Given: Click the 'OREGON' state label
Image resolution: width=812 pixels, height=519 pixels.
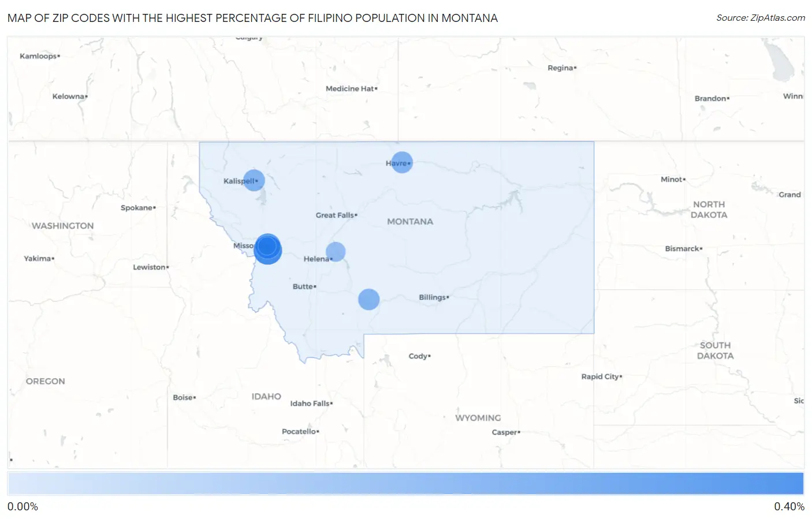Looking at the screenshot, I should coord(45,382).
